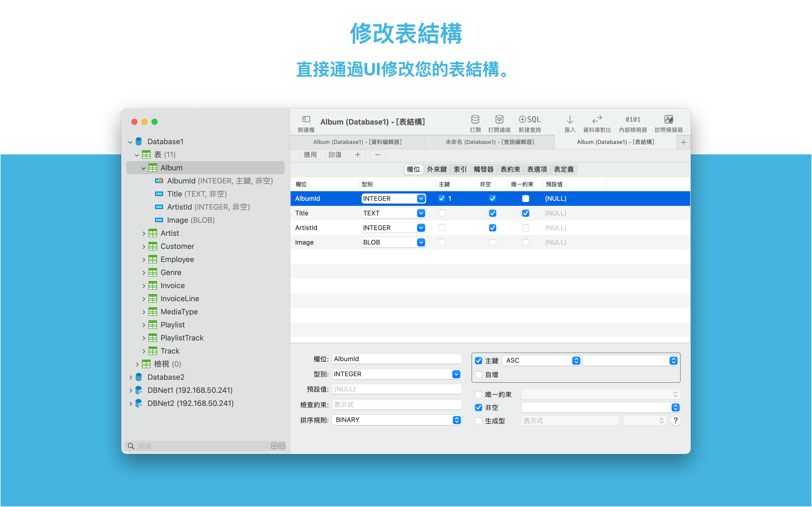Click the plus button to add column
812x507 pixels.
click(x=357, y=155)
